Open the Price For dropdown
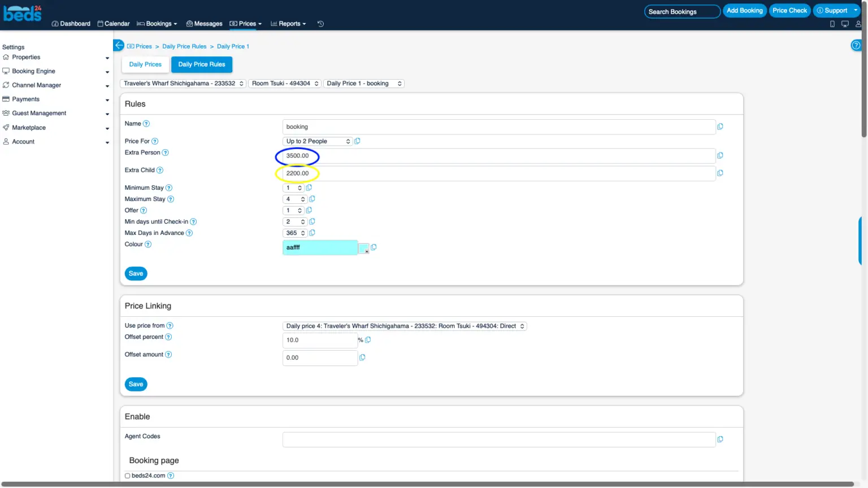This screenshot has width=868, height=488. pos(318,141)
